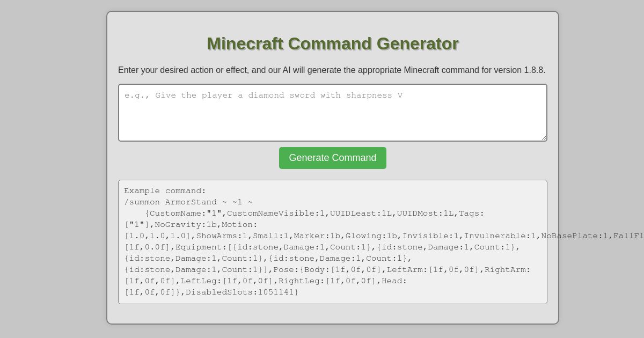Click the line starting [1f,0.0f],Equipment:
The height and width of the screenshot is (338, 644).
(322, 247)
